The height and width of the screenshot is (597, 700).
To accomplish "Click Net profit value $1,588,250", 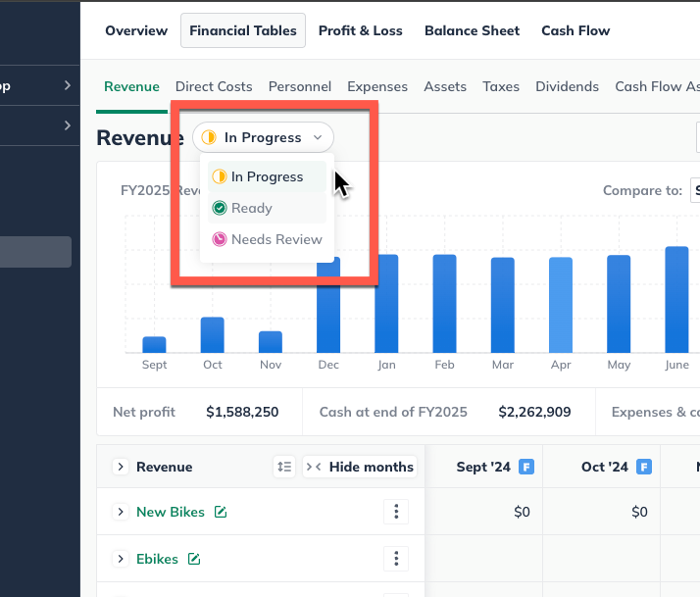I will 242,412.
